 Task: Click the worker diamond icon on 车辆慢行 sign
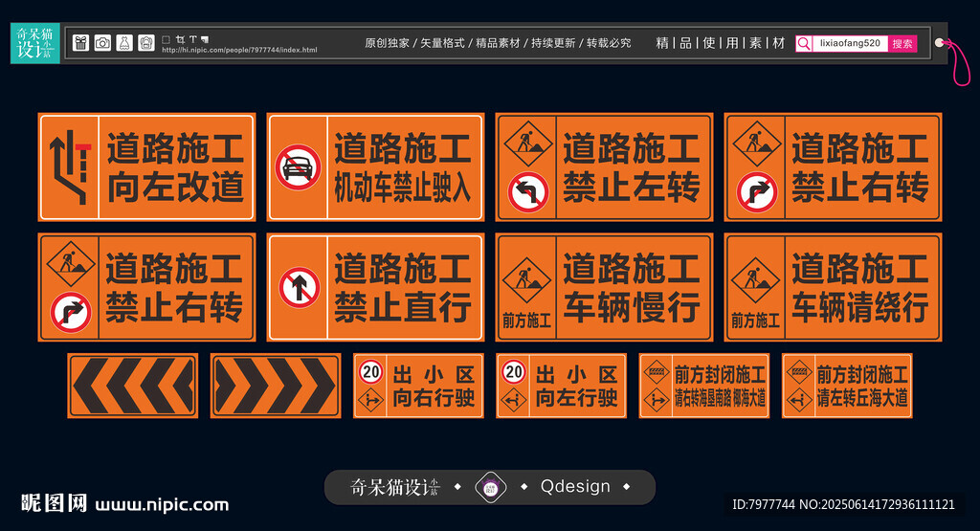526,280
